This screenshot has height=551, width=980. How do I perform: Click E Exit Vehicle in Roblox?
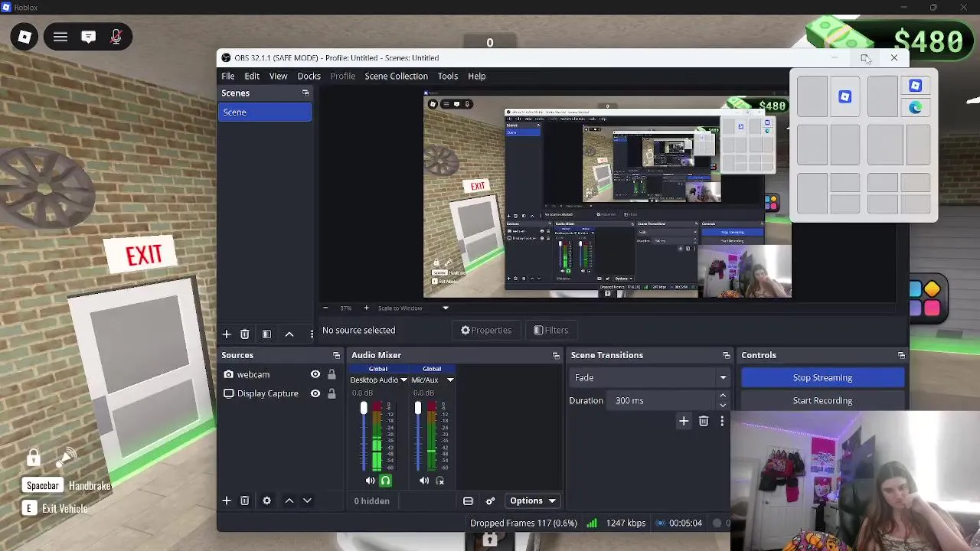54,508
